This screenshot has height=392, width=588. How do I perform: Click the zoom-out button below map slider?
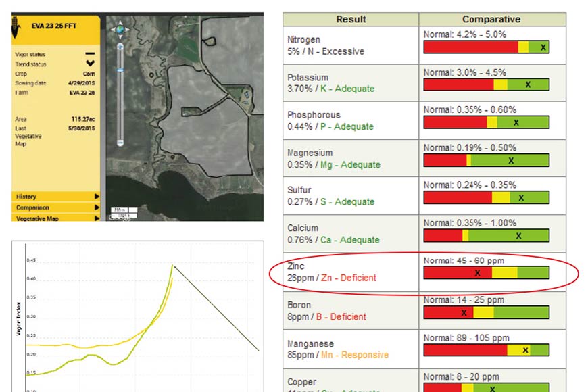coord(120,143)
